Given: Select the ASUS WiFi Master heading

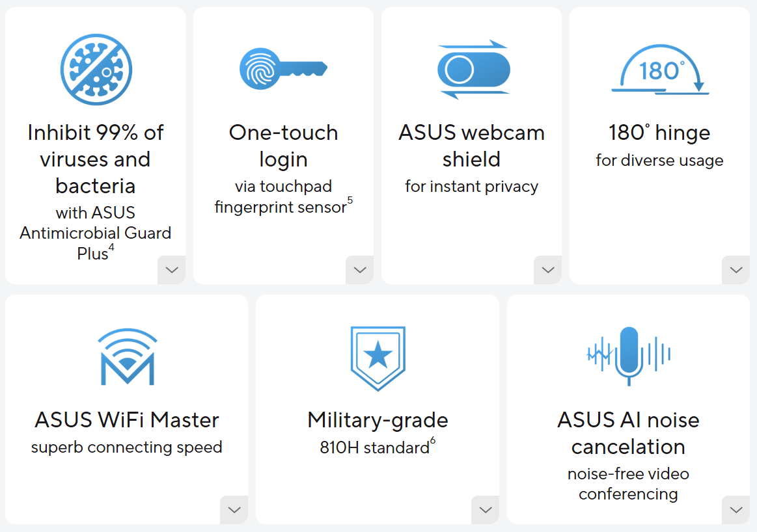Looking at the screenshot, I should click(127, 419).
